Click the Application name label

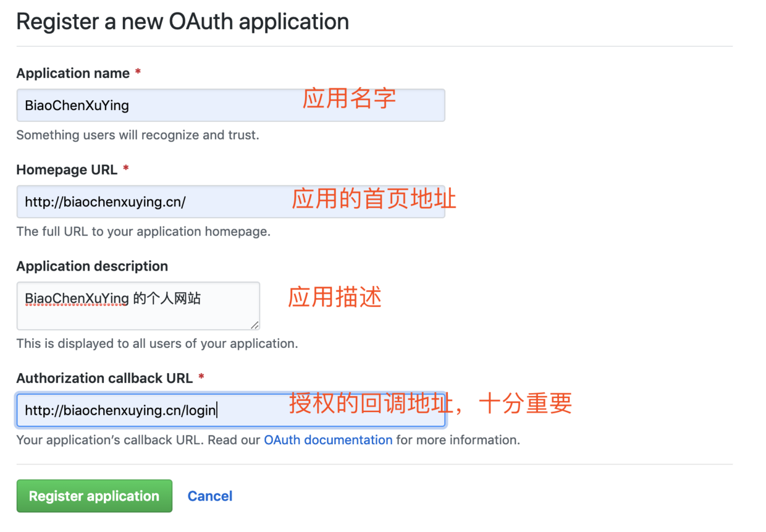73,74
